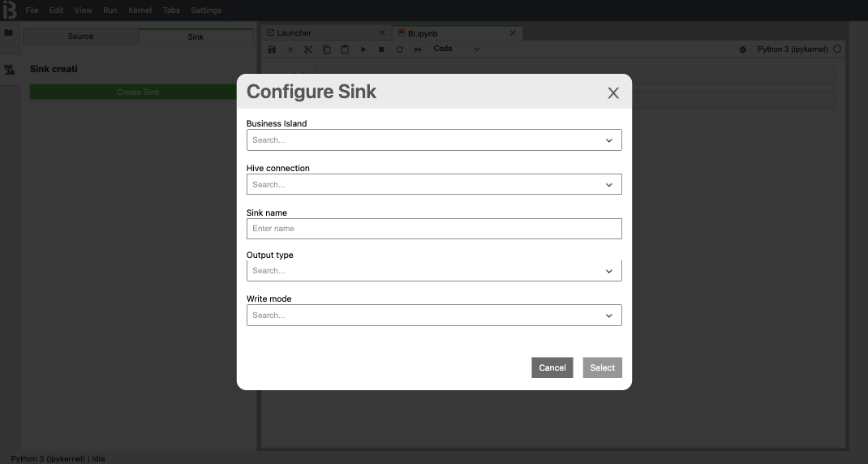Open the file browser folder icon in sidebar
868x464 pixels.
(9, 33)
